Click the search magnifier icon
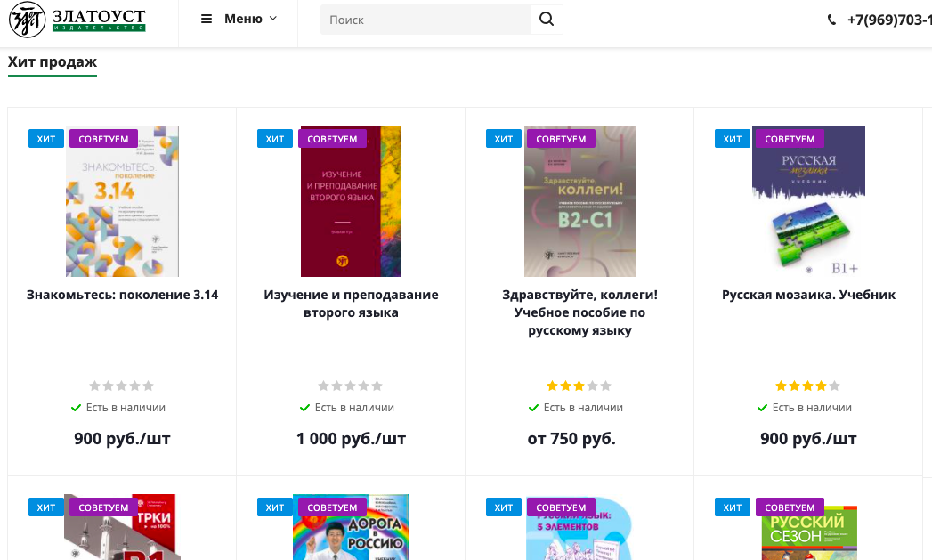 546,20
